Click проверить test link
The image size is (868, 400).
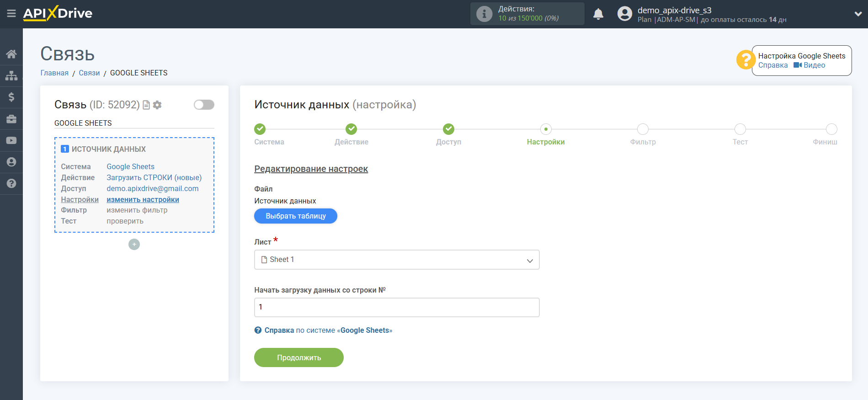point(125,221)
